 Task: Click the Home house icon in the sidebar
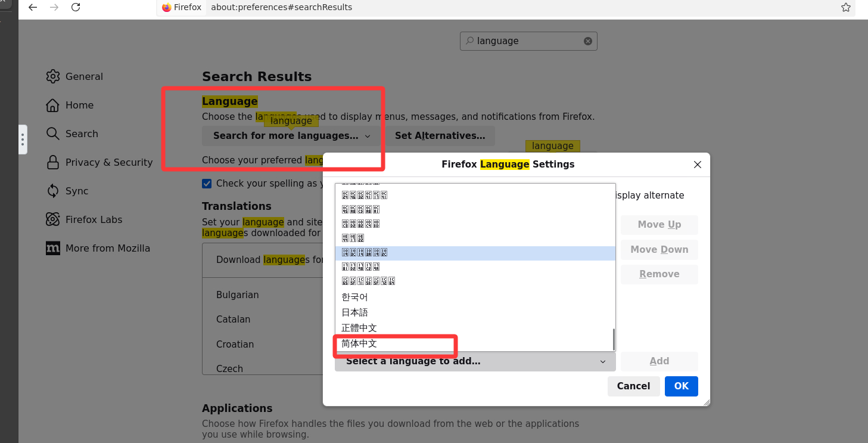pos(53,105)
